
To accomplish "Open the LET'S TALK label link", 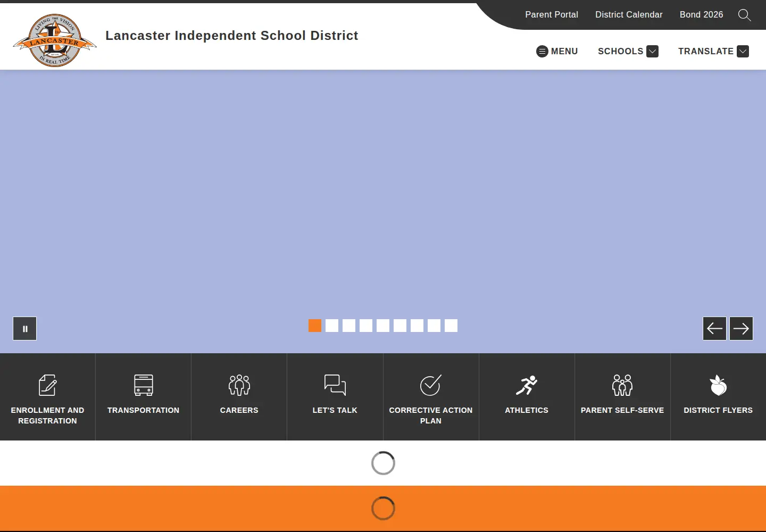I will [x=335, y=410].
